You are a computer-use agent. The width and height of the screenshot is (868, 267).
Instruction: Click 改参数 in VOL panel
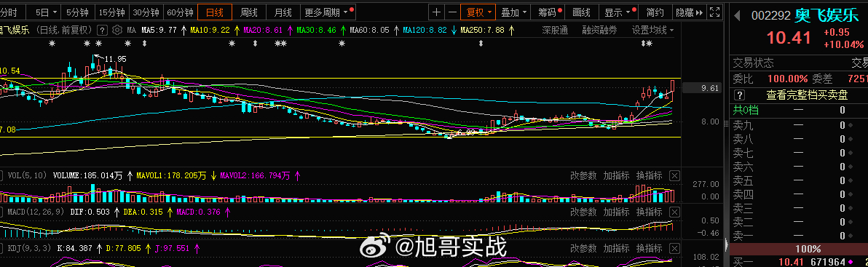583,176
